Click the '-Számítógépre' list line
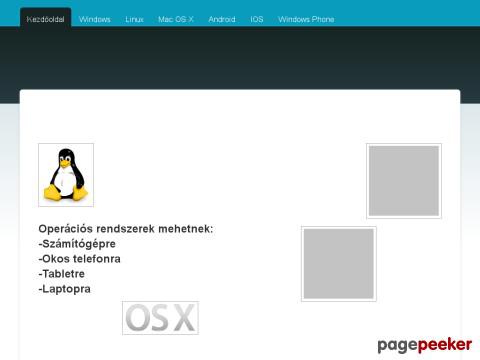This screenshot has width=480, height=360. tap(77, 244)
